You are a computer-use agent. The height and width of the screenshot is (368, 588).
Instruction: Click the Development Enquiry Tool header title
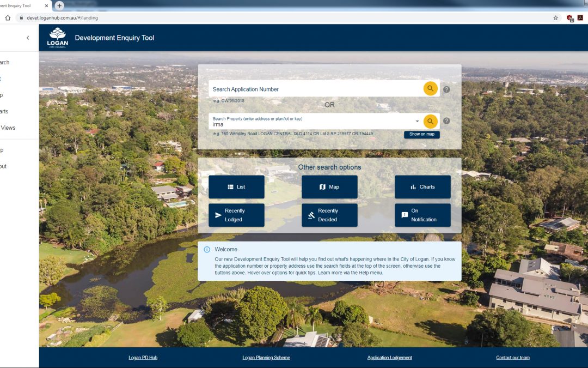[x=114, y=38]
